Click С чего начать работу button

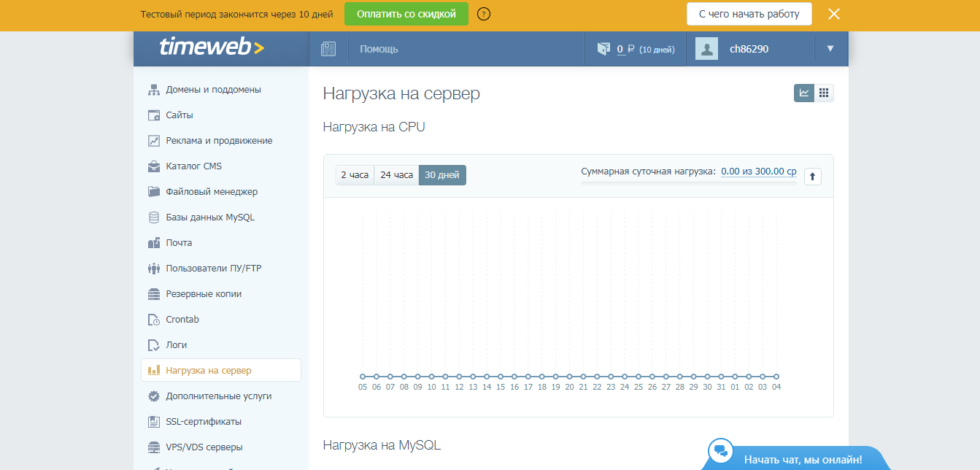click(x=749, y=14)
